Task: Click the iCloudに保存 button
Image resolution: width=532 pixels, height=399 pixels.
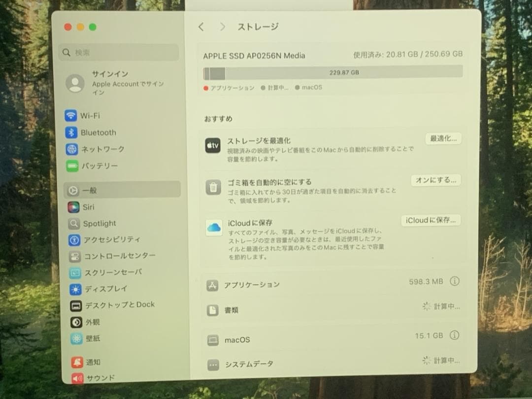Action: (x=431, y=220)
